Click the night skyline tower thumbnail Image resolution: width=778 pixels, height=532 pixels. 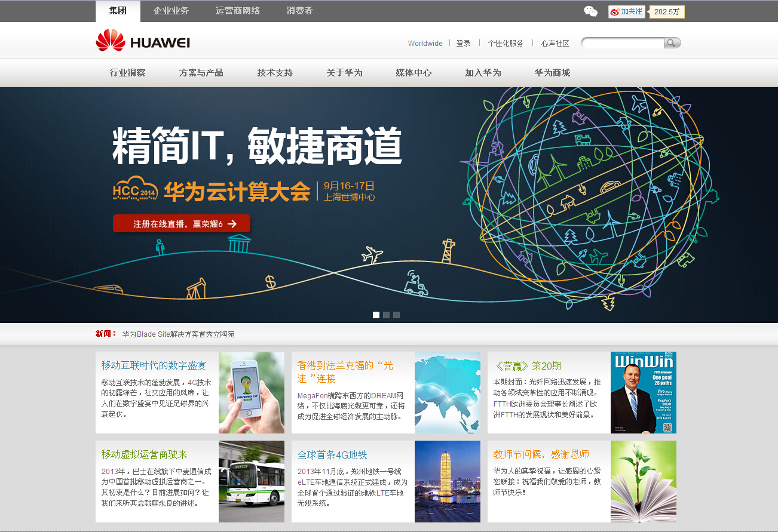point(448,481)
